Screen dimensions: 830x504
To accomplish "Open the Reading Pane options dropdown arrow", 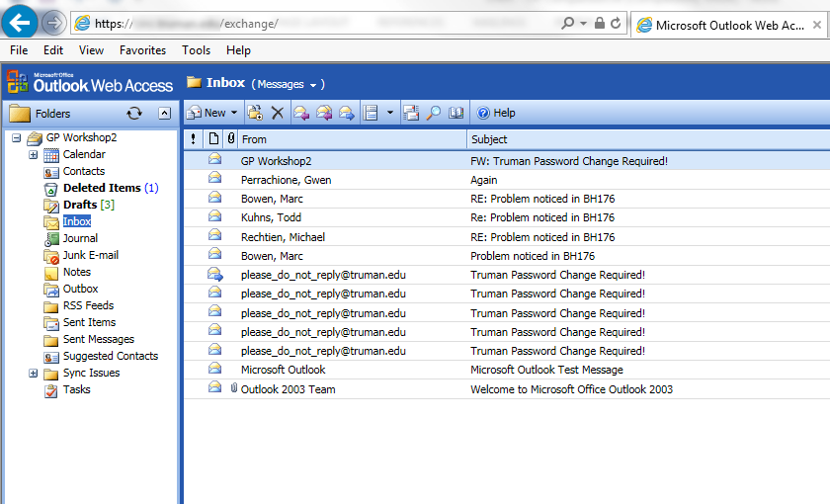I will coord(390,113).
